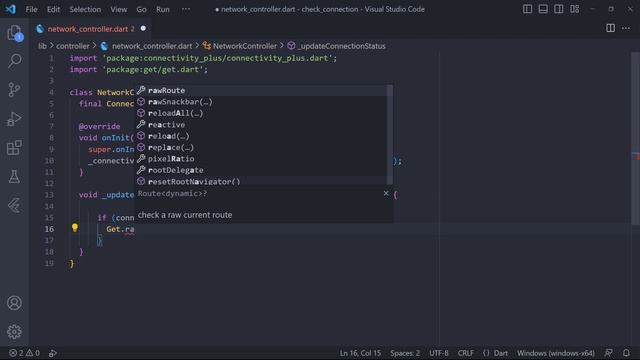The image size is (640, 360).
Task: Open the View menu
Action: [118, 9]
